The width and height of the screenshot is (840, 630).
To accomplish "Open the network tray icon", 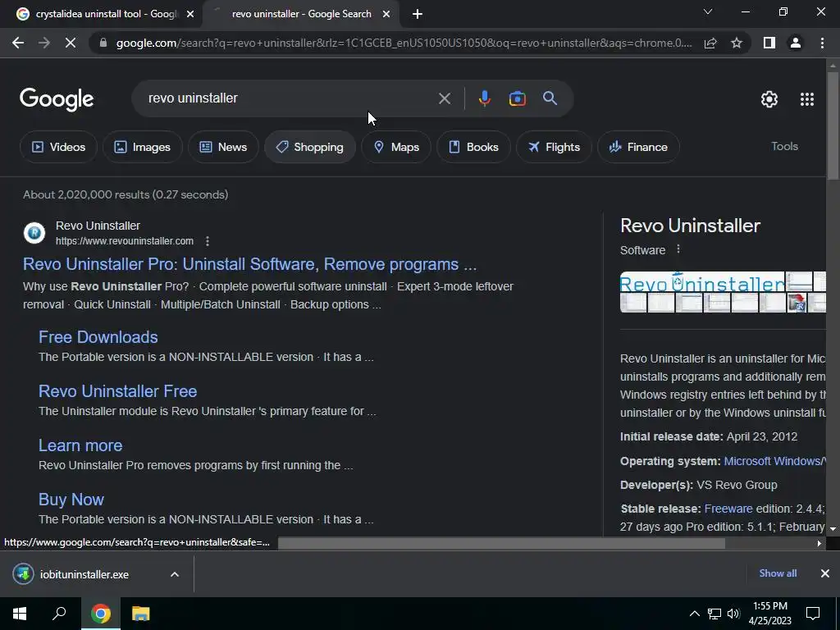I will (714, 614).
